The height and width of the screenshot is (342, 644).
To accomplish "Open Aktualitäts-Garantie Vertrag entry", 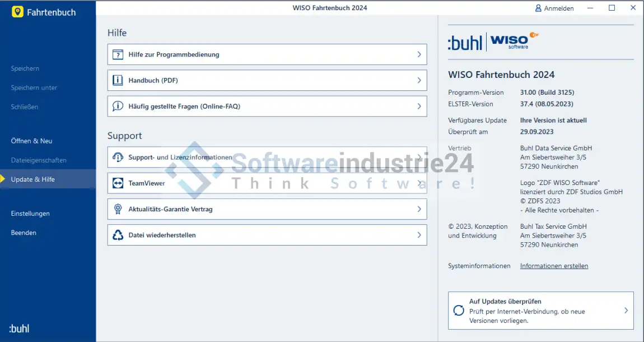I will pos(170,209).
